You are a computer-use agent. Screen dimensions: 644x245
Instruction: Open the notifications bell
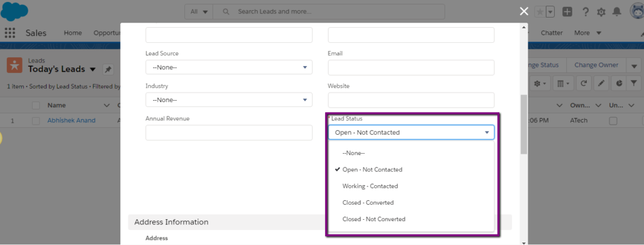point(617,12)
